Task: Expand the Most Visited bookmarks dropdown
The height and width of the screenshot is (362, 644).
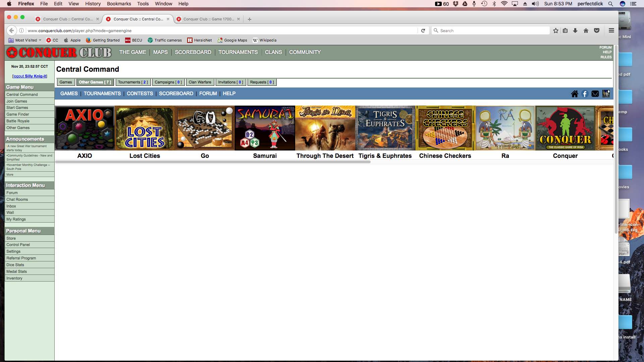Action: 25,40
